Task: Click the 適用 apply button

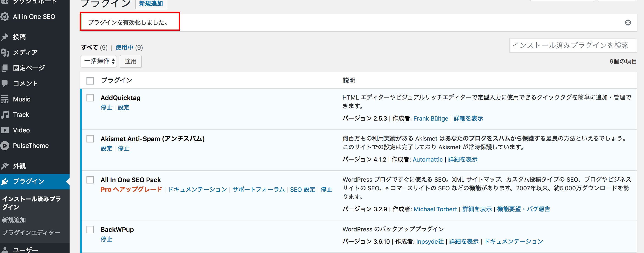Action: (130, 61)
